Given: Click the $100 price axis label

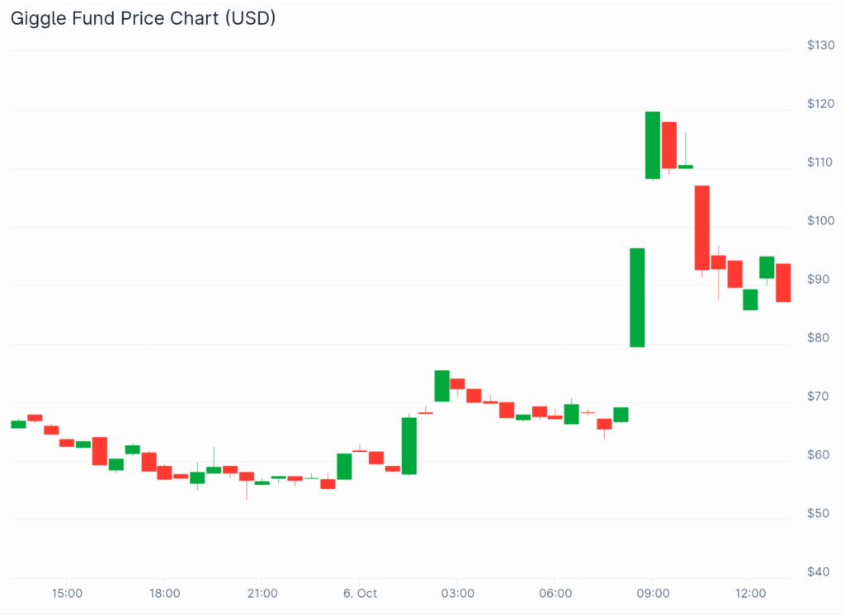Looking at the screenshot, I should pyautogui.click(x=820, y=221).
